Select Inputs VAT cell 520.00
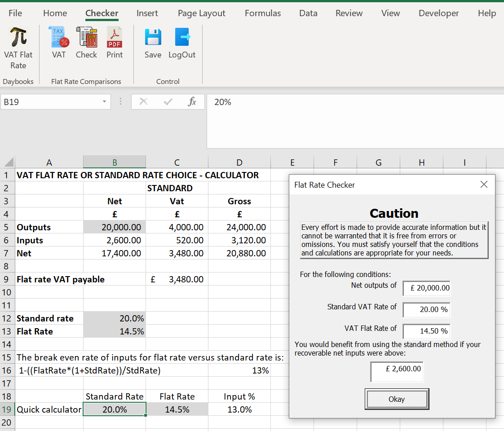504x431 pixels. (177, 240)
